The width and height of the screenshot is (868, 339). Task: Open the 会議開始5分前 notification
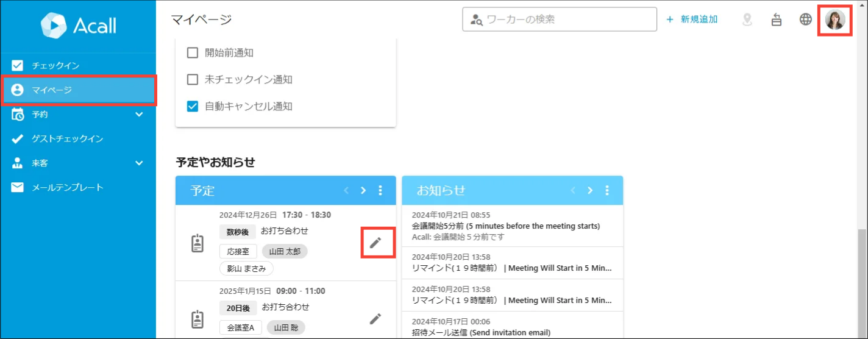coord(512,226)
